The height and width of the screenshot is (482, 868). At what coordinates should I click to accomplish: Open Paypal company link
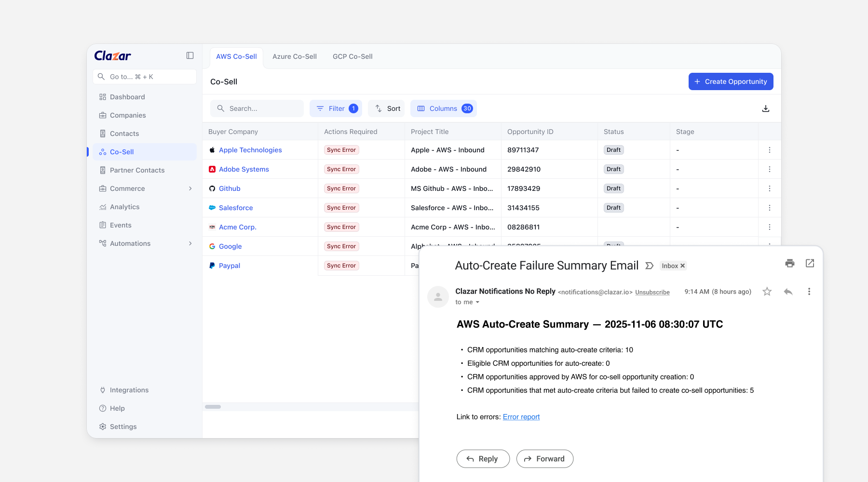click(230, 266)
